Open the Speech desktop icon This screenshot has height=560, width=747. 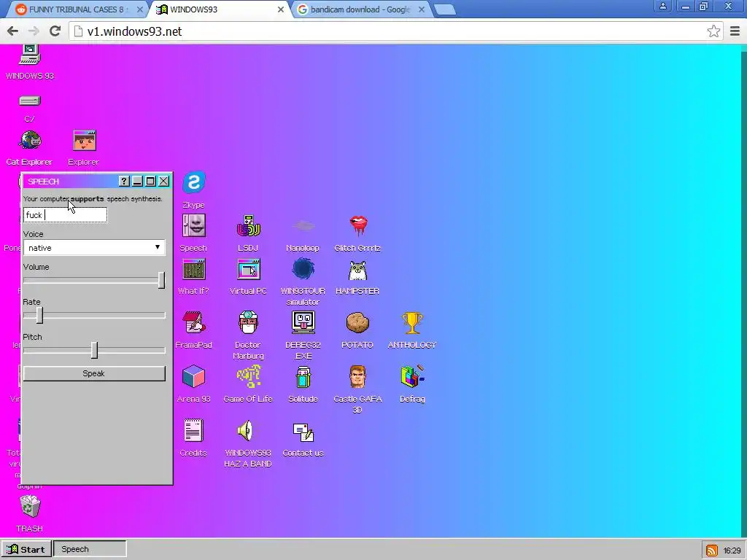click(194, 225)
